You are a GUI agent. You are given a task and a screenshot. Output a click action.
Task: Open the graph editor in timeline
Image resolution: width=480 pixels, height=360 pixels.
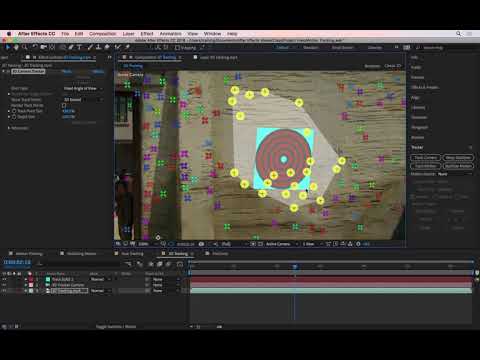[180, 264]
